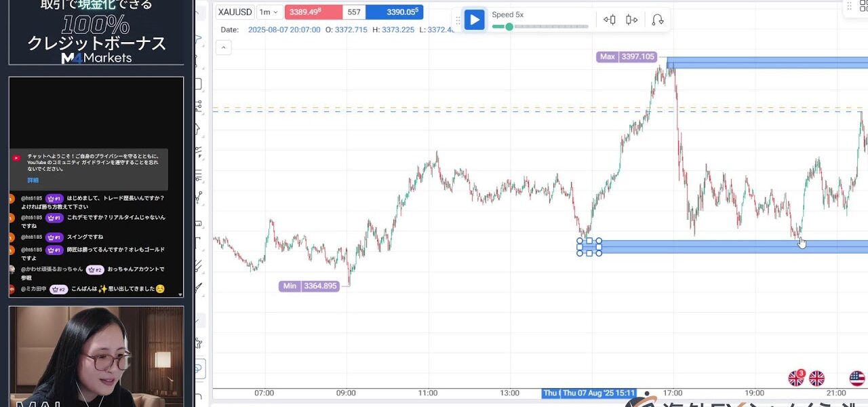Step forward one candle in replay
The height and width of the screenshot is (407, 868).
632,20
